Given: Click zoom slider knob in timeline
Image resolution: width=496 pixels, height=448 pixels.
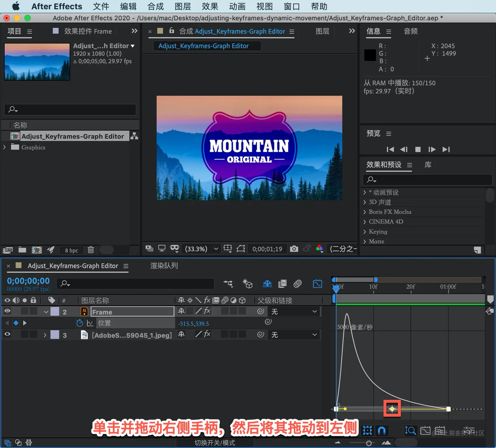Looking at the screenshot, I should (369, 443).
